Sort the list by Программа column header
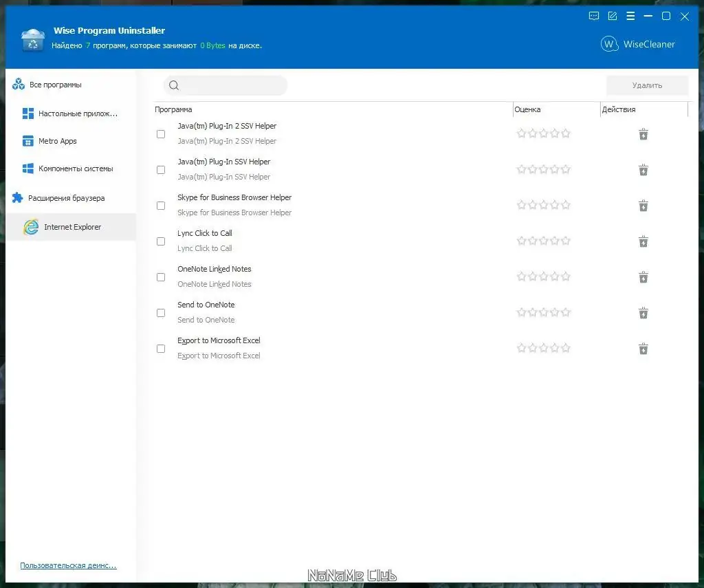Screen dimensions: 704x588 coord(174,109)
